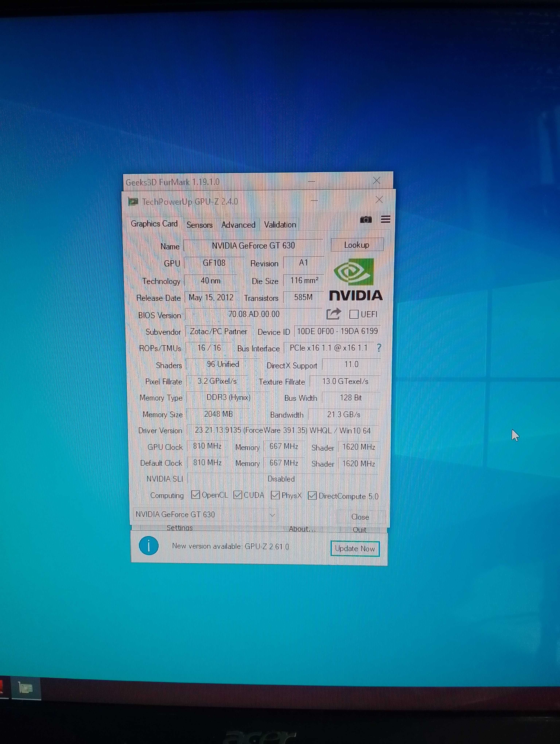
Task: Click the bus interface question mark icon
Action: tap(379, 348)
